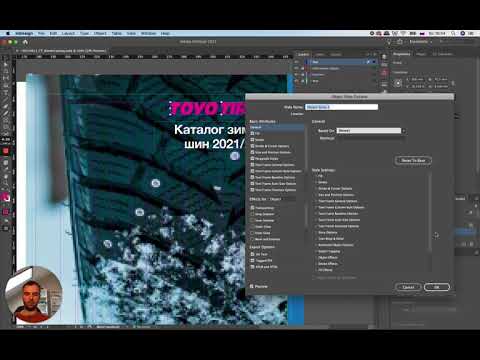Toggle the Transparency effect checkbox
Image resolution: width=480 pixels, height=360 pixels.
(252, 208)
